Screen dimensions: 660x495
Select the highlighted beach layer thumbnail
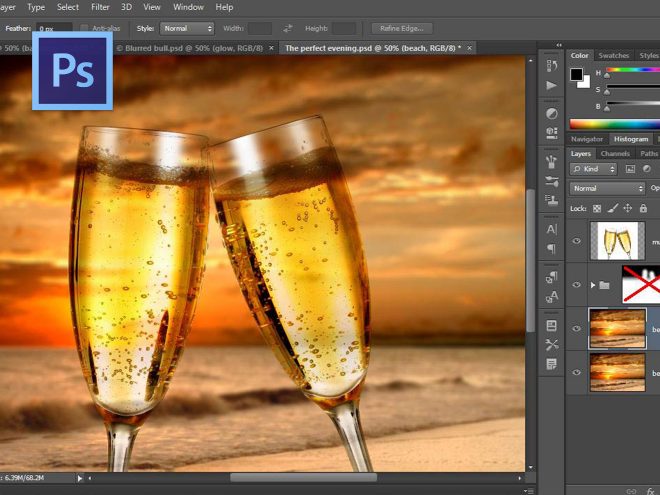coord(618,329)
